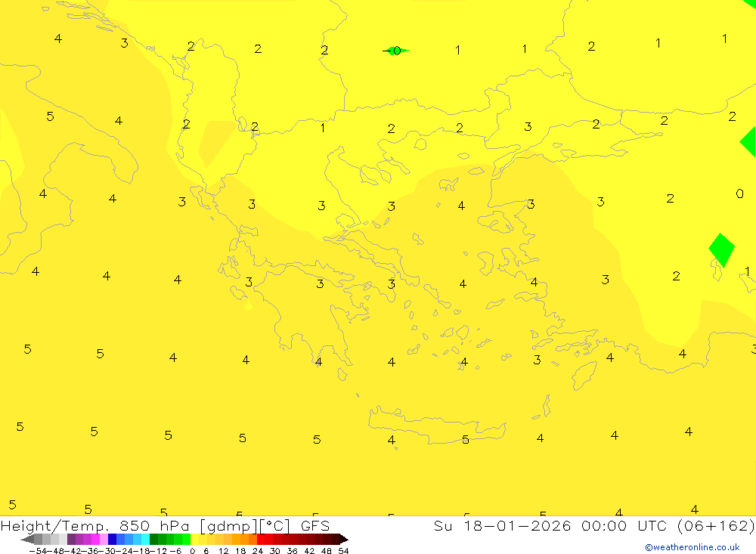
Task: Click the '36' legend scale label
Action: pyautogui.click(x=292, y=551)
